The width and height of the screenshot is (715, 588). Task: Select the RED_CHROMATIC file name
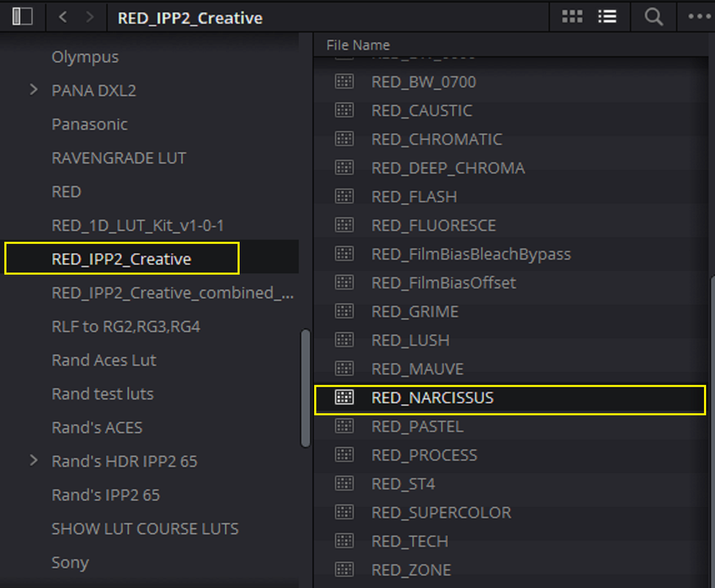click(x=437, y=139)
